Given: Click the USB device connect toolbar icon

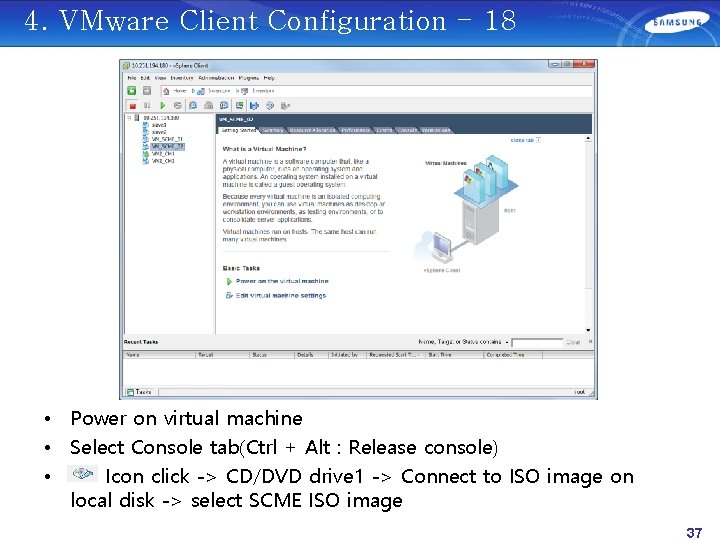Looking at the screenshot, I should [x=285, y=106].
